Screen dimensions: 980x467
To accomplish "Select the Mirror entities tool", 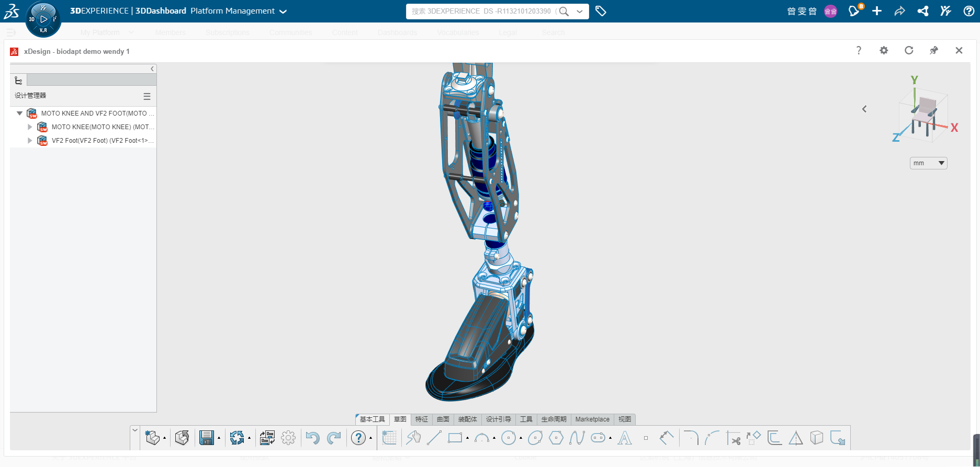I will tap(796, 438).
